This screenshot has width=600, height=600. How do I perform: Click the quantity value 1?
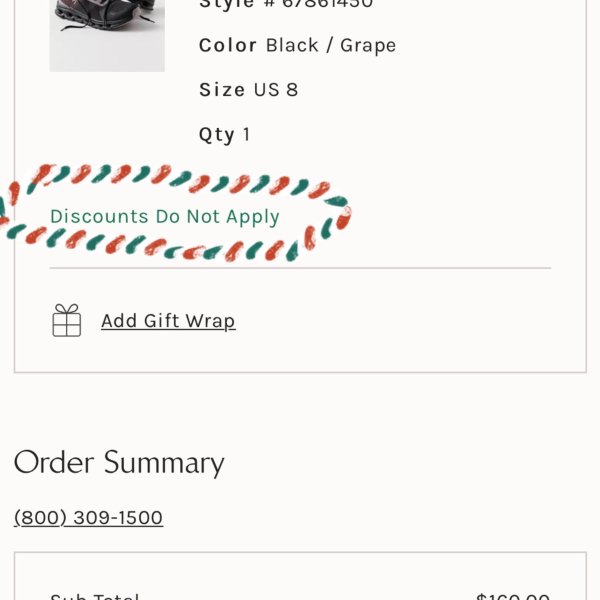(246, 134)
